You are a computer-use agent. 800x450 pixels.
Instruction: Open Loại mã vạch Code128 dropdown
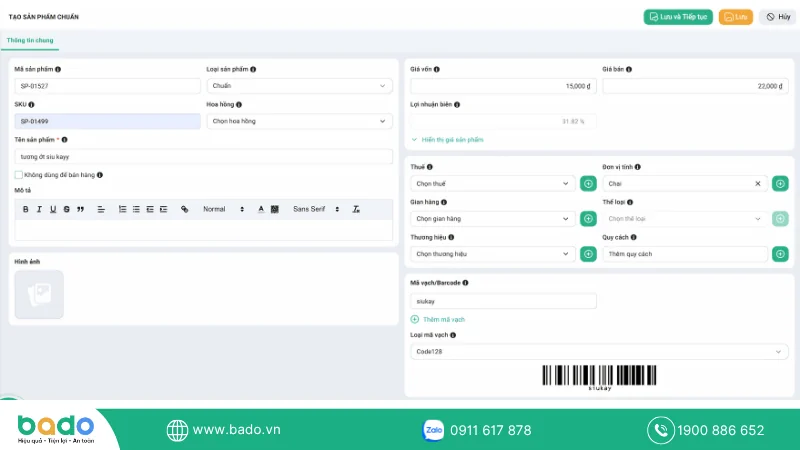click(x=599, y=352)
